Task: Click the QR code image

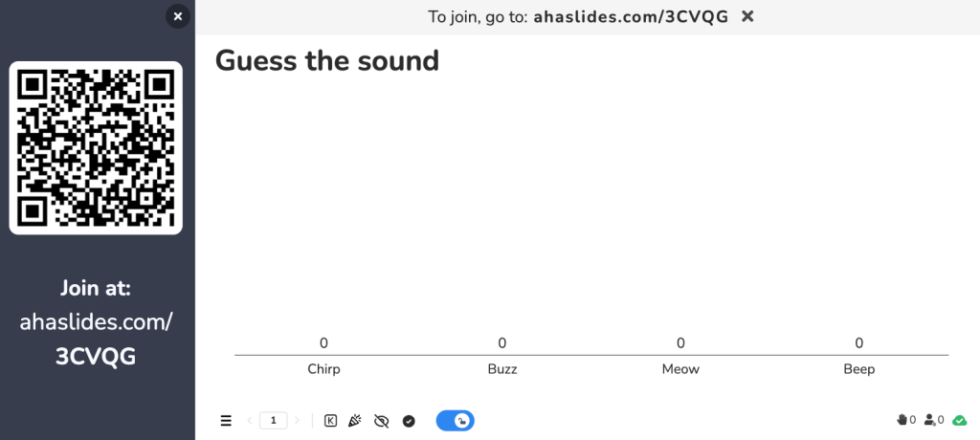Action: [96, 148]
